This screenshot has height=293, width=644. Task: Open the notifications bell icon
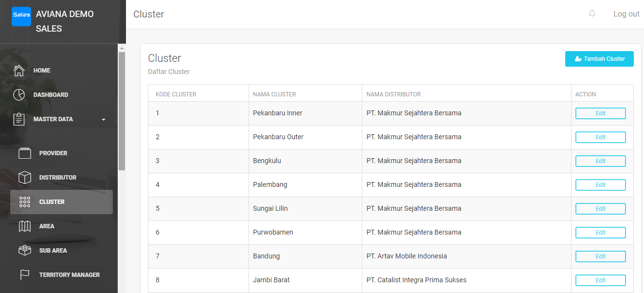(x=592, y=14)
